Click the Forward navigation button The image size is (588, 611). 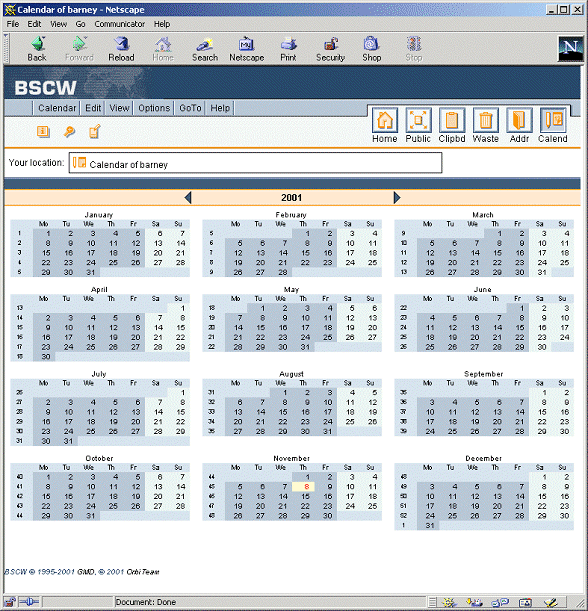[79, 49]
